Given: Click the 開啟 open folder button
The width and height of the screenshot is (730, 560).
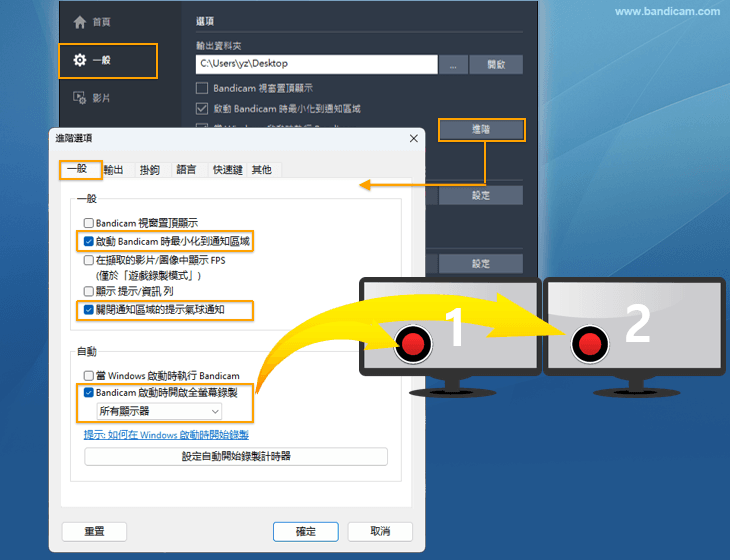Looking at the screenshot, I should pos(496,64).
